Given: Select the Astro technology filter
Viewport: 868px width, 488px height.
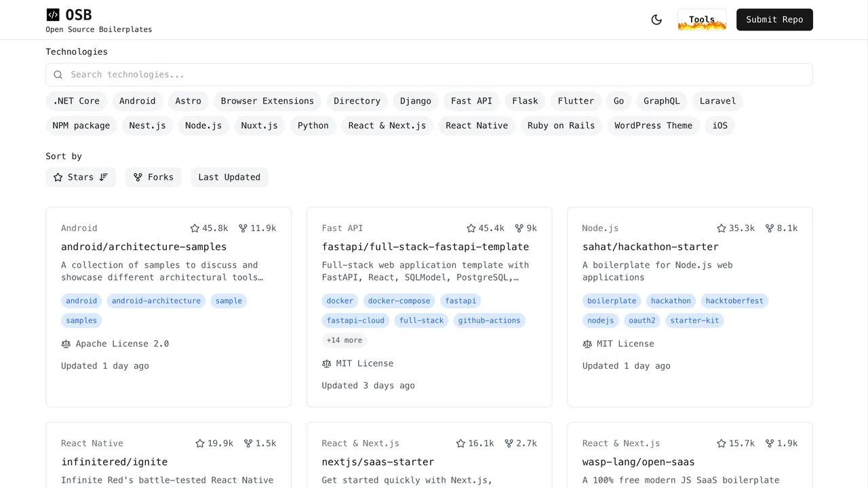Looking at the screenshot, I should click(x=189, y=101).
